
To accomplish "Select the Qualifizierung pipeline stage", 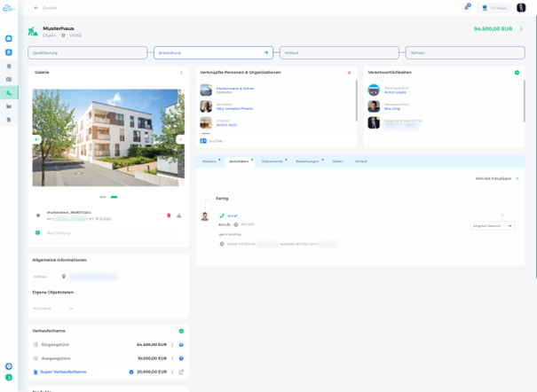I will point(87,52).
